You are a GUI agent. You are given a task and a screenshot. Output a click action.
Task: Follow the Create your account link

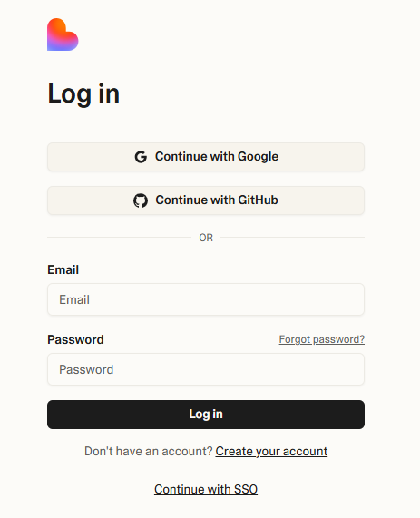[x=271, y=451]
